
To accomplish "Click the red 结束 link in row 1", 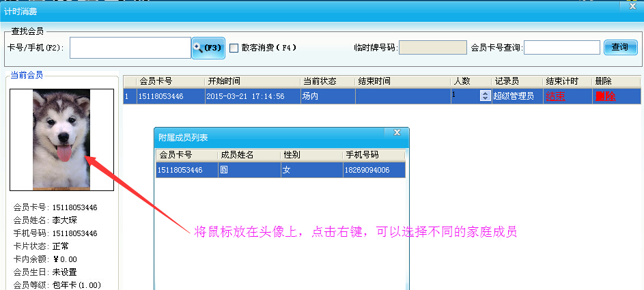I will 555,96.
